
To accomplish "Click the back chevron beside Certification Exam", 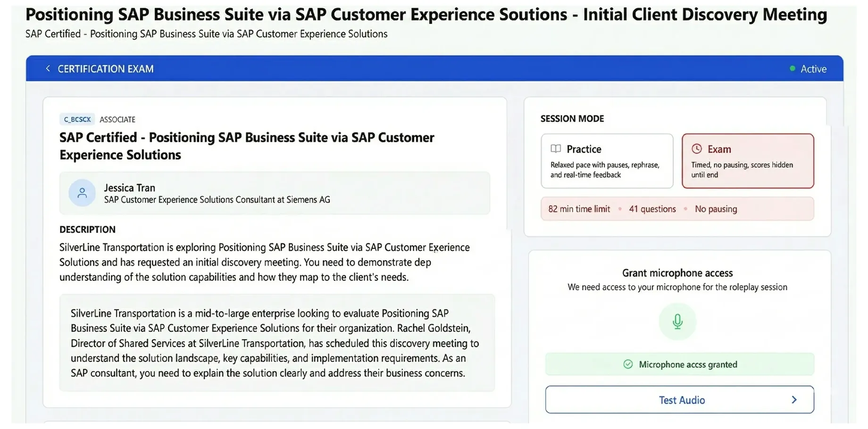I will [x=48, y=69].
